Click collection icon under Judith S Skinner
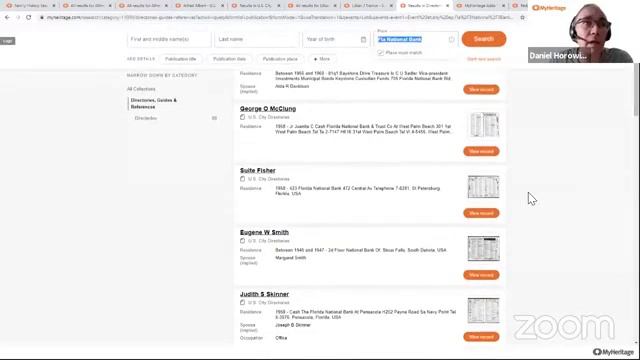The width and height of the screenshot is (640, 360). point(242,303)
